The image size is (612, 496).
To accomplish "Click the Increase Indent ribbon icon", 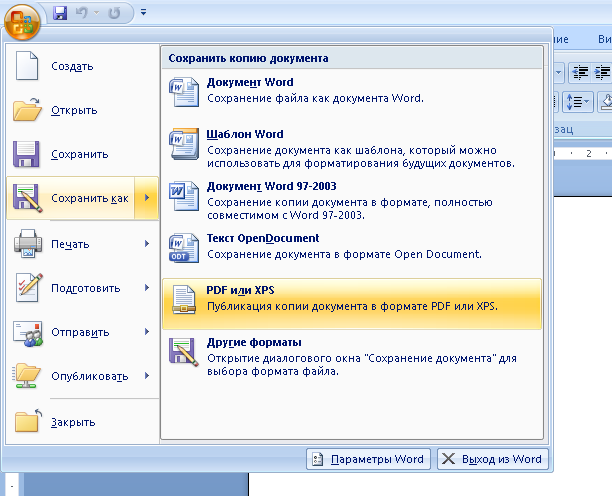I will 601,73.
